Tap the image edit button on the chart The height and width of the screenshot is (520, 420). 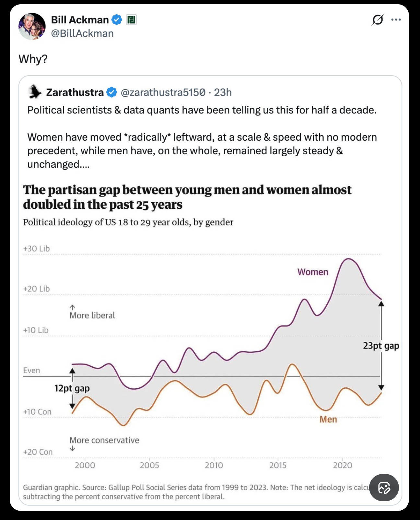tap(384, 487)
